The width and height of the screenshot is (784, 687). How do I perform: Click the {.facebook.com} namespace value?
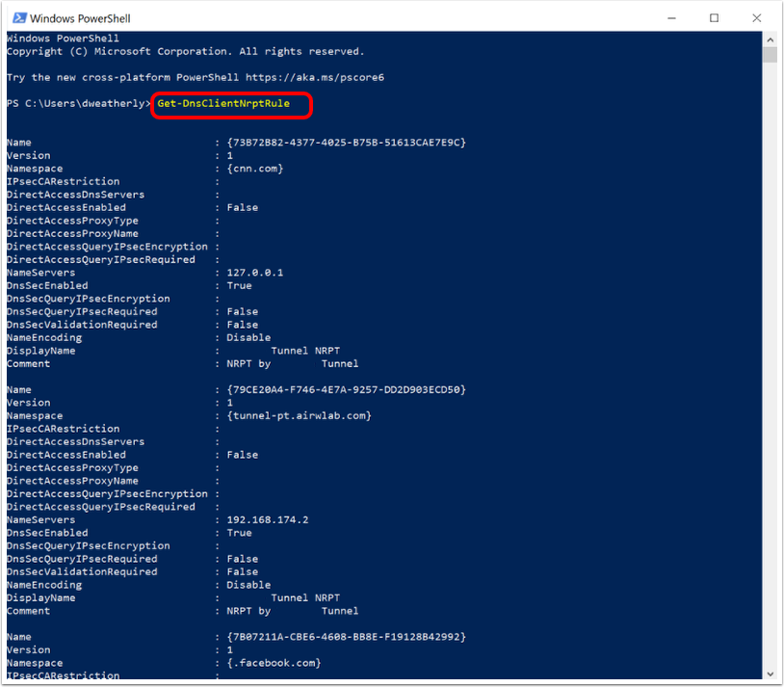[x=274, y=663]
